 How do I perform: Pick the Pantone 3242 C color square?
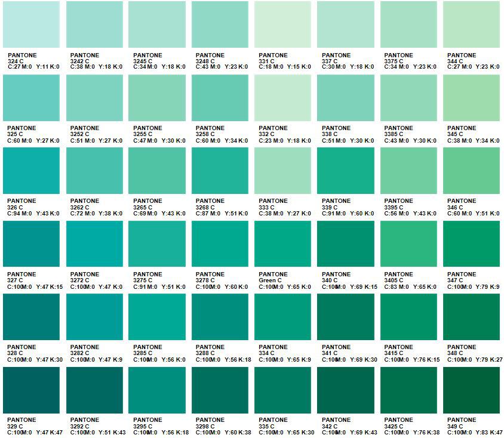[94, 24]
